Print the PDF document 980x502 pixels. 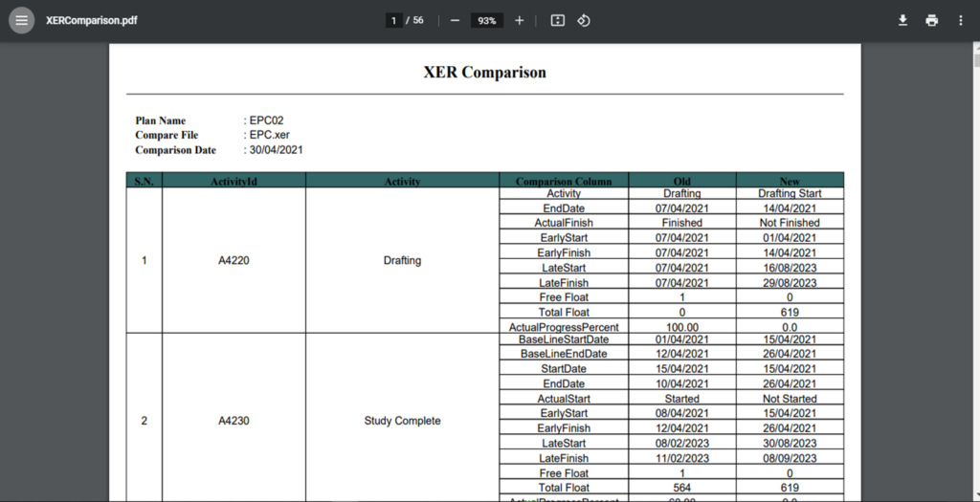(x=932, y=20)
